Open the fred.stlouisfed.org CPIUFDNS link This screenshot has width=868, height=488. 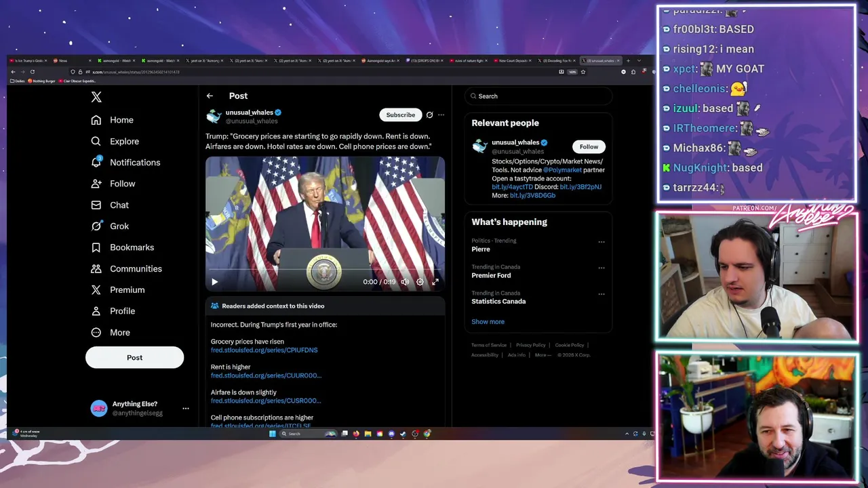tap(264, 350)
